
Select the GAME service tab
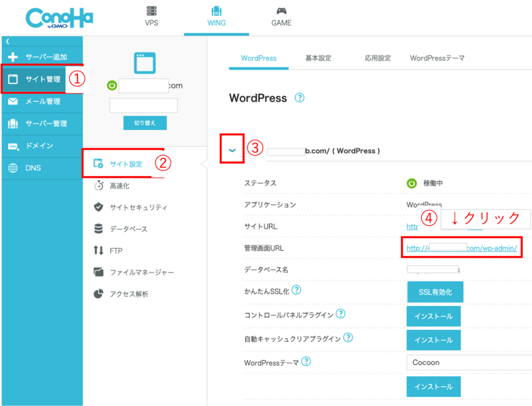point(281,16)
